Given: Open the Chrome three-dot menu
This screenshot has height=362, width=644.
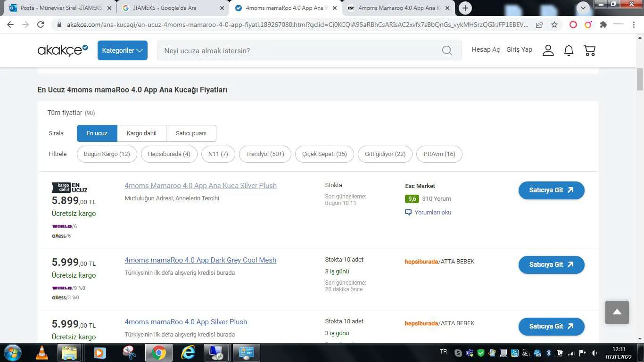Looking at the screenshot, I should (635, 25).
